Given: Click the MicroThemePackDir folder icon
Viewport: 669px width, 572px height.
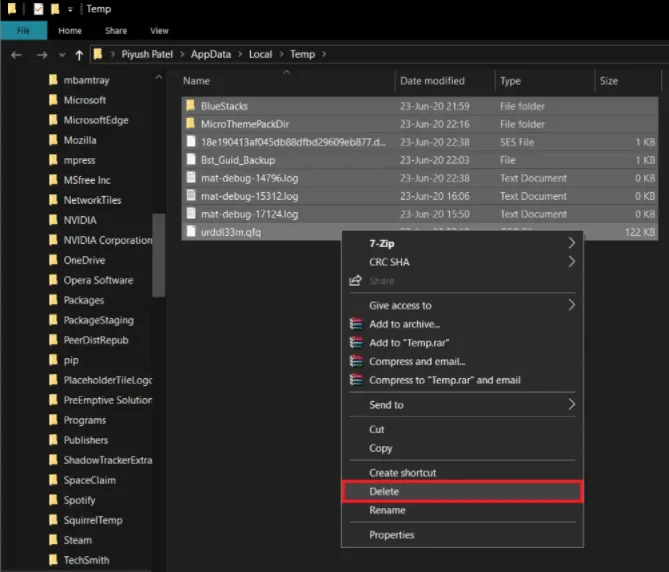Looking at the screenshot, I should pos(191,124).
